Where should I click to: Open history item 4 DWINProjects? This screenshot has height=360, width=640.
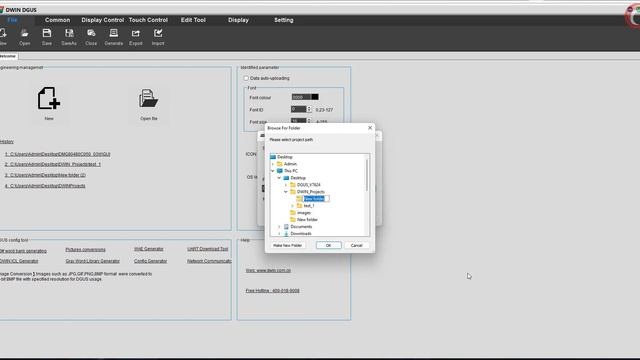[45, 186]
